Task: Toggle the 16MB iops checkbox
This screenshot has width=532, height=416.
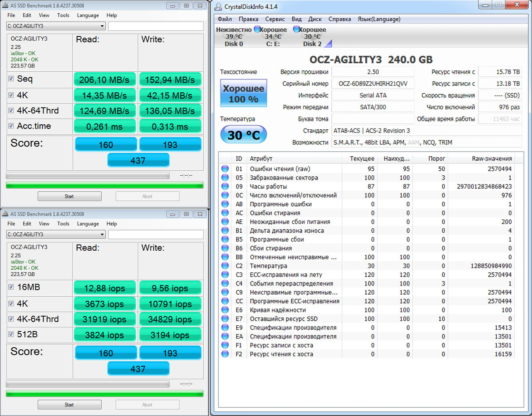Action: coord(11,287)
